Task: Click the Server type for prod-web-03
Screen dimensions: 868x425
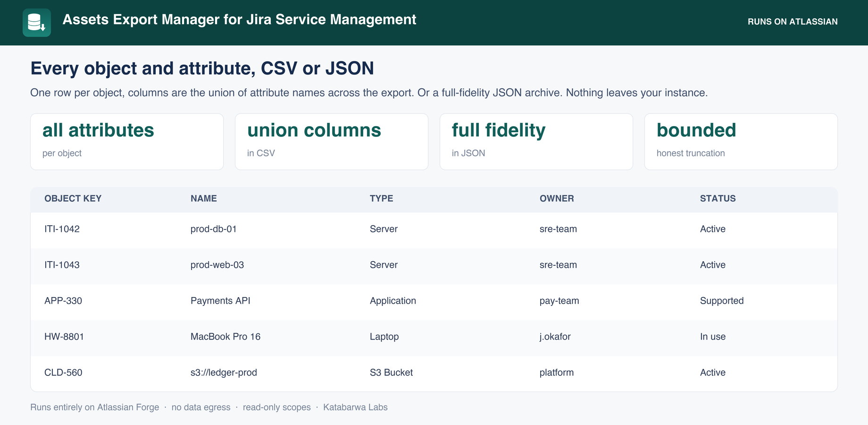Action: [x=384, y=265]
